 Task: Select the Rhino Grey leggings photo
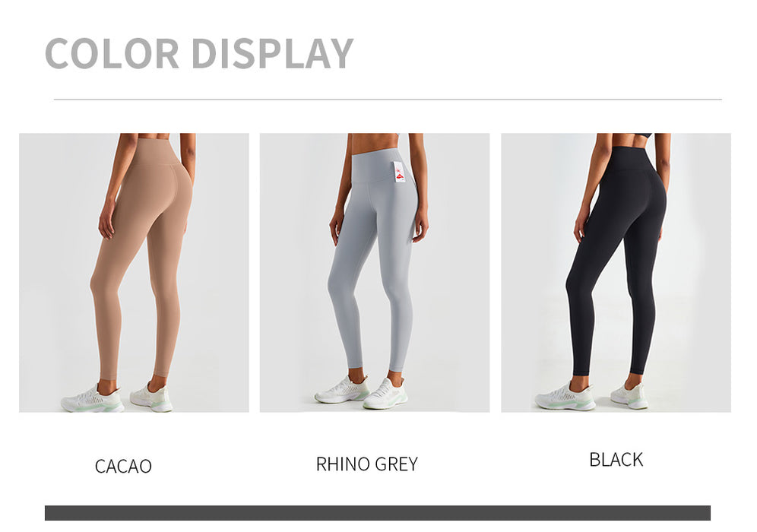(x=375, y=273)
